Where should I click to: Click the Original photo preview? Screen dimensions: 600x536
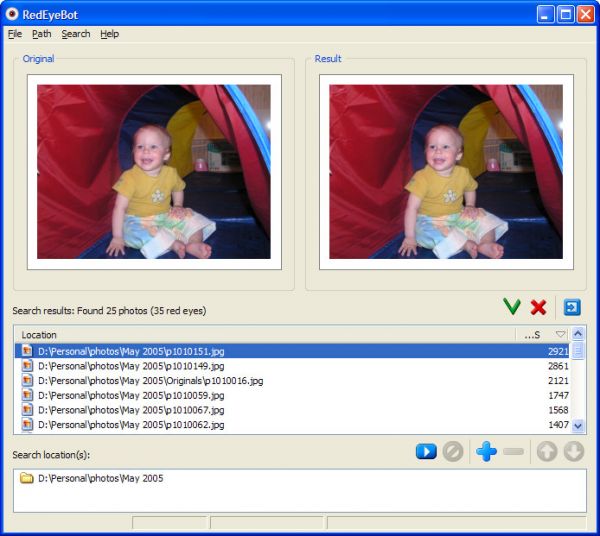154,171
